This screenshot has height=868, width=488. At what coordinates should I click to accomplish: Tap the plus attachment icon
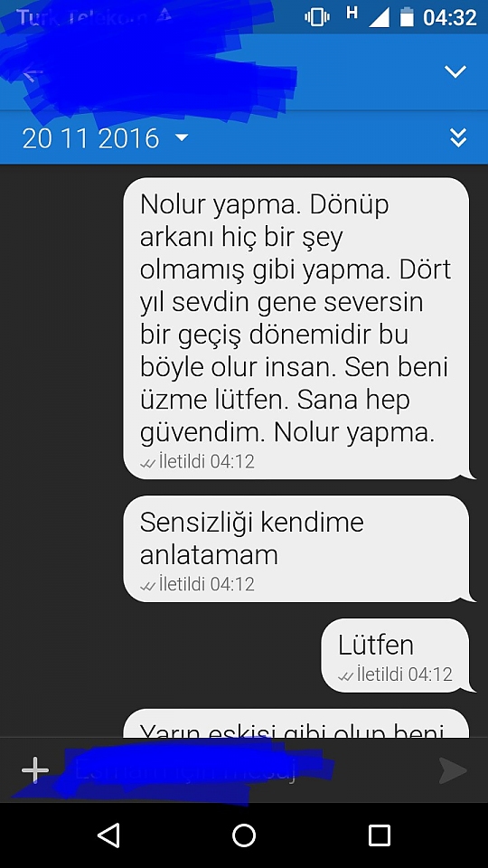(35, 770)
